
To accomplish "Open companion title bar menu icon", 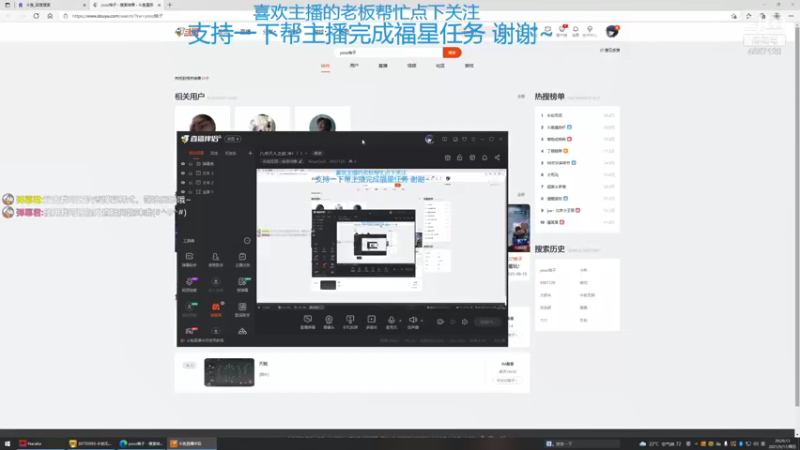I will 473,139.
